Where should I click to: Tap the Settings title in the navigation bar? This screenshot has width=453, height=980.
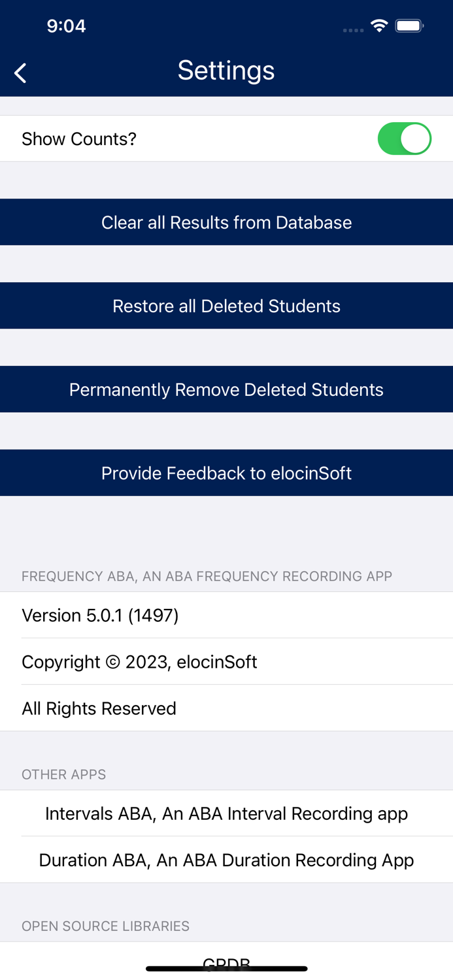pyautogui.click(x=226, y=71)
